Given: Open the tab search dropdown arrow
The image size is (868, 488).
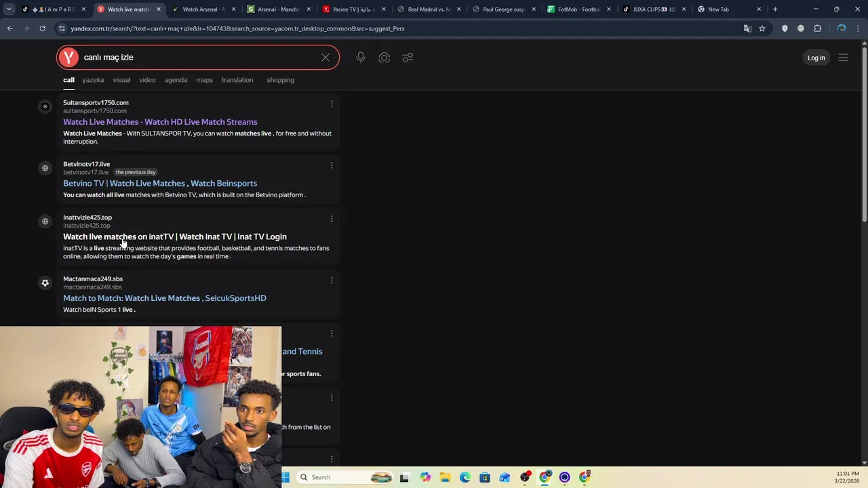Looking at the screenshot, I should [x=9, y=9].
